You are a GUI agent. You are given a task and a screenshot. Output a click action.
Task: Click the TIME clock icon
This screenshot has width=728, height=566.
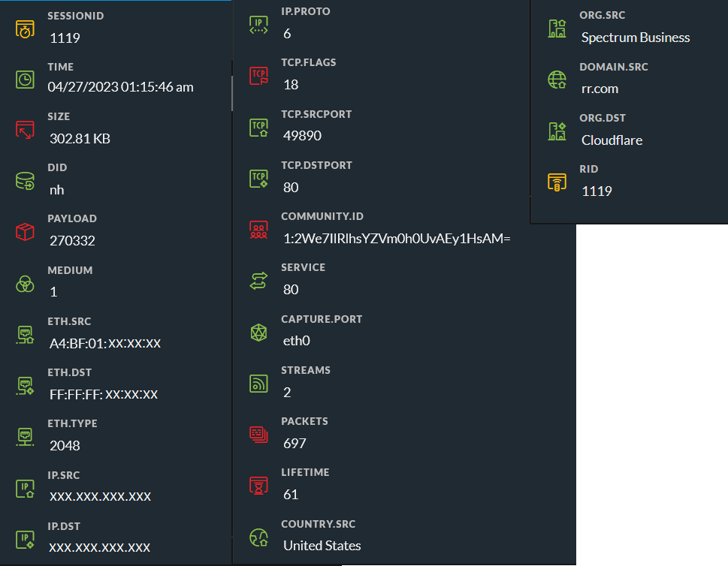click(26, 79)
